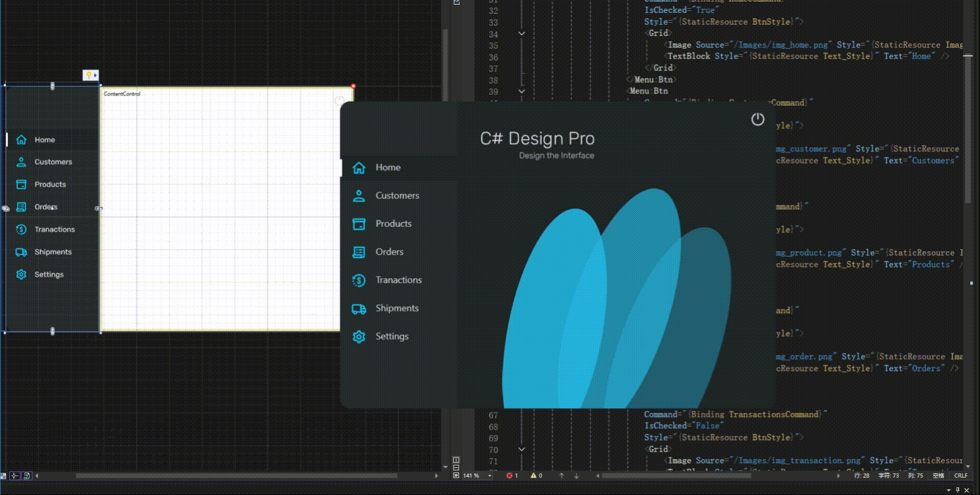The height and width of the screenshot is (495, 980).
Task: Click the power icon in the running app
Action: point(758,120)
